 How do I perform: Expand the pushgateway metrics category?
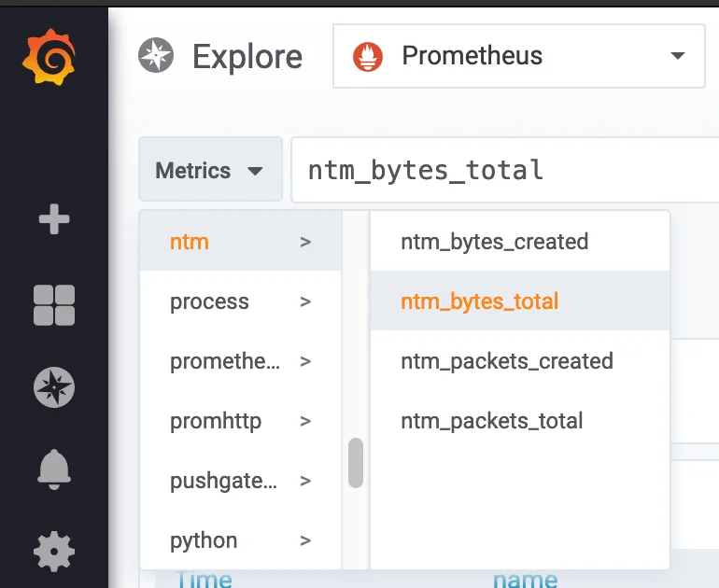pos(240,481)
